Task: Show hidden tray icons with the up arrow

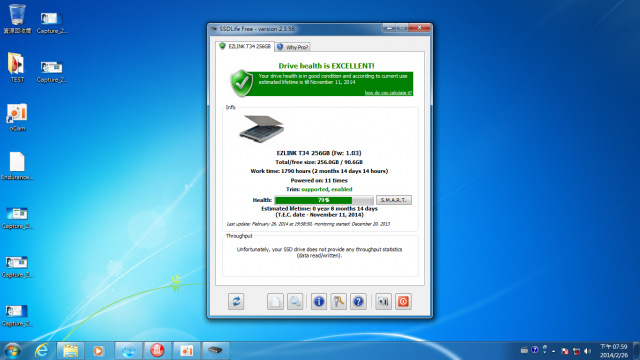Action: (x=553, y=351)
